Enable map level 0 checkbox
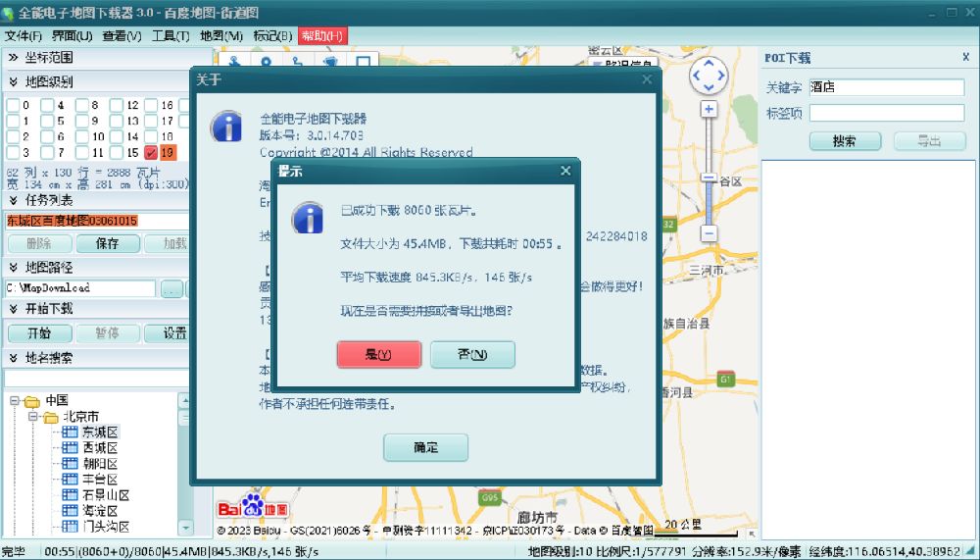This screenshot has width=980, height=560. [13, 105]
